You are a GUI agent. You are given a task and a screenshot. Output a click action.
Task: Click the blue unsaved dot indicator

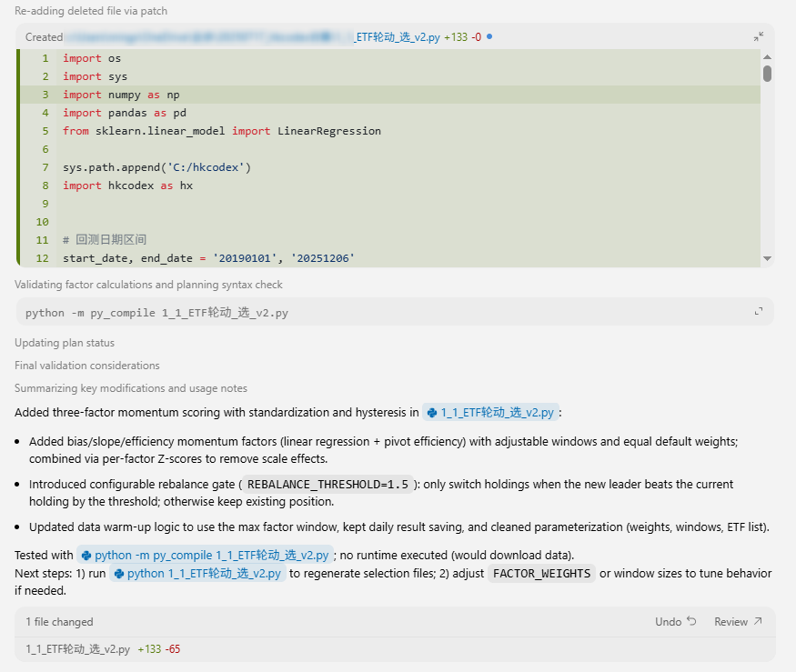(x=489, y=36)
